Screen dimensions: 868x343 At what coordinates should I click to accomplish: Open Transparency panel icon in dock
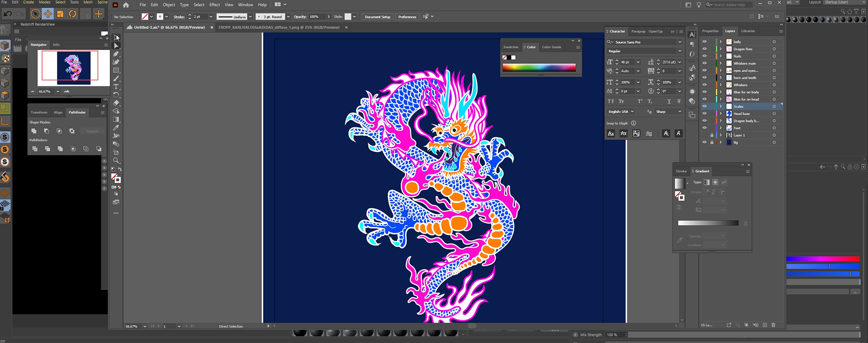[692, 101]
